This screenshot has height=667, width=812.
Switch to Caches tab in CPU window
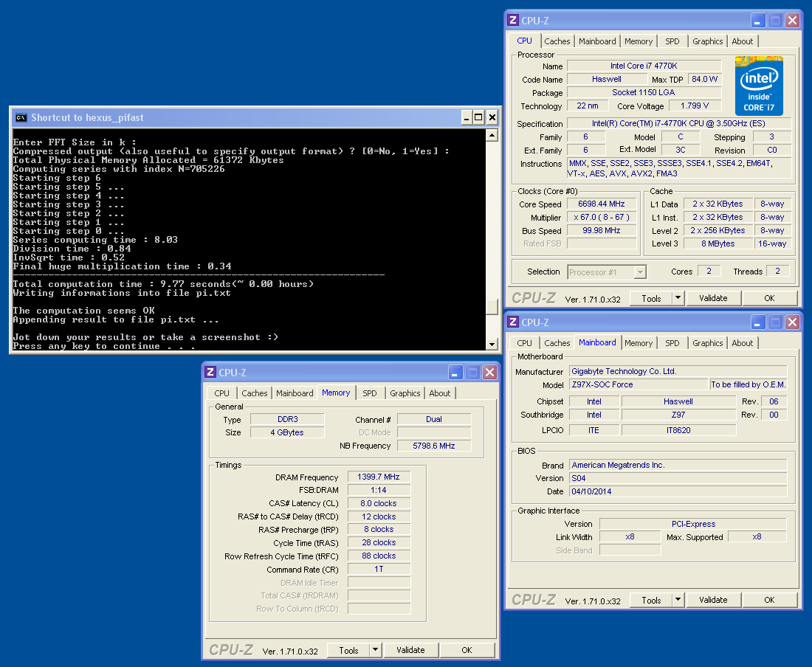coord(557,41)
